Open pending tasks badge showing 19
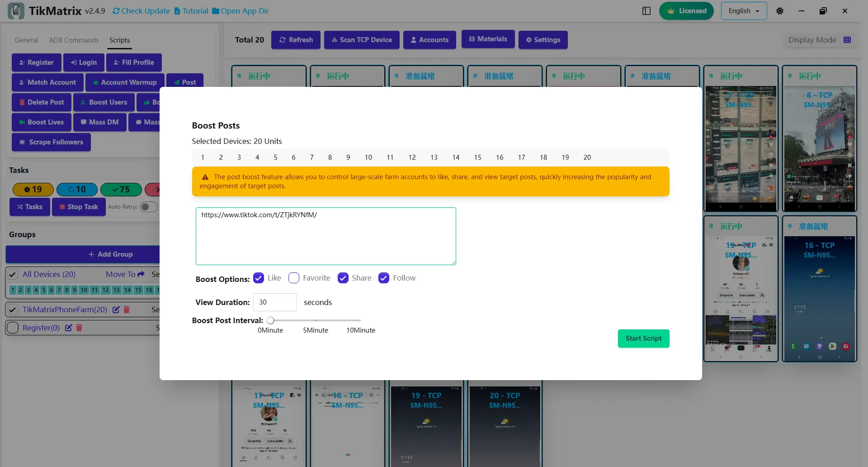The height and width of the screenshot is (467, 868). [33, 189]
